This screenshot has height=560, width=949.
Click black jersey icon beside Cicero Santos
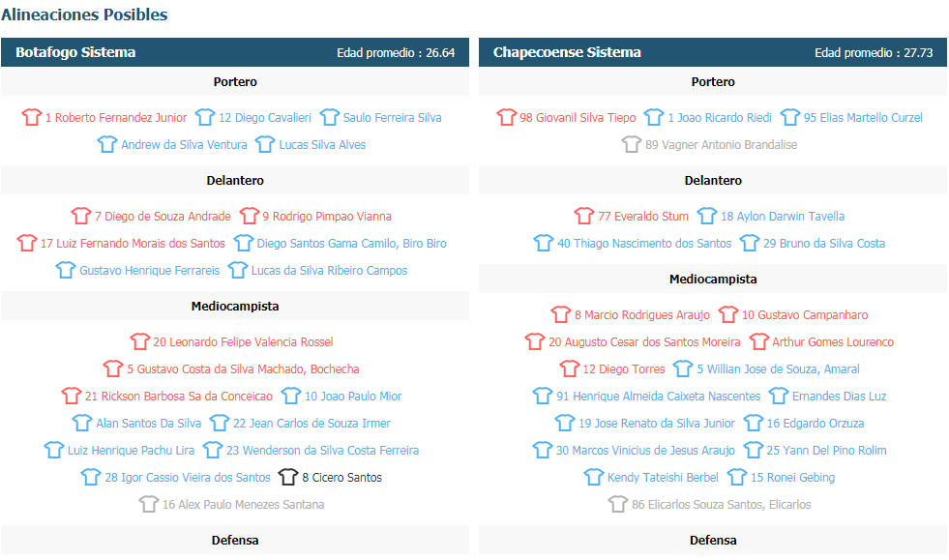tap(288, 477)
